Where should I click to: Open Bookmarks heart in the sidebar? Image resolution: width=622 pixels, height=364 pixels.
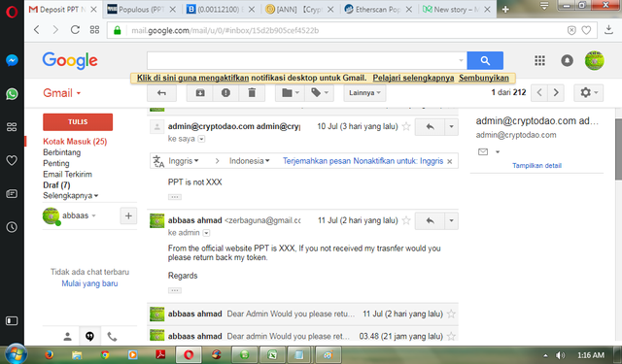tap(12, 160)
